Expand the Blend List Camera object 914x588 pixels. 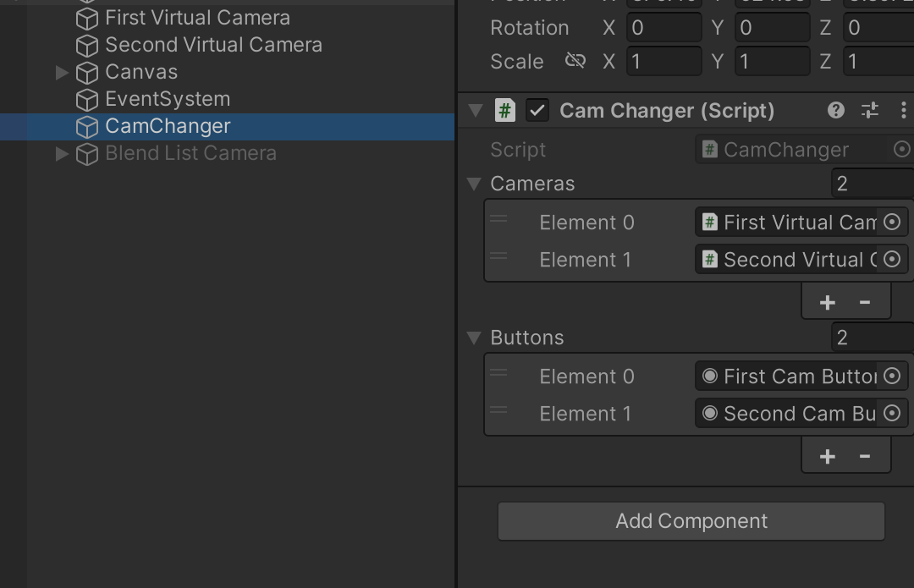(61, 153)
